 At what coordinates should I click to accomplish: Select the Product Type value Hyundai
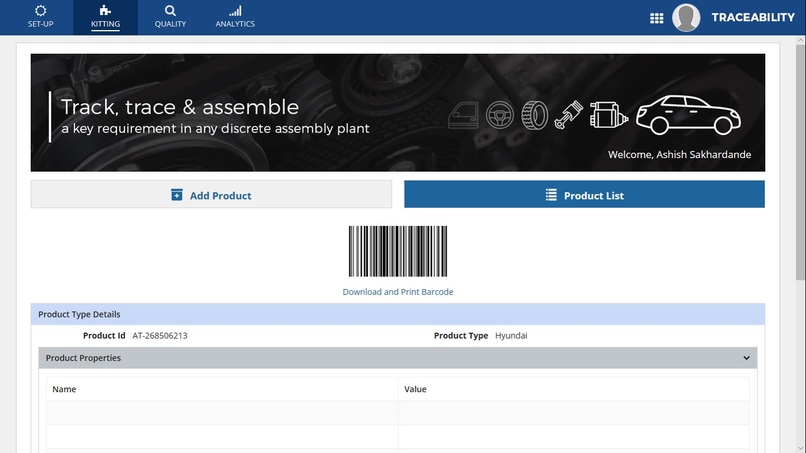[511, 336]
